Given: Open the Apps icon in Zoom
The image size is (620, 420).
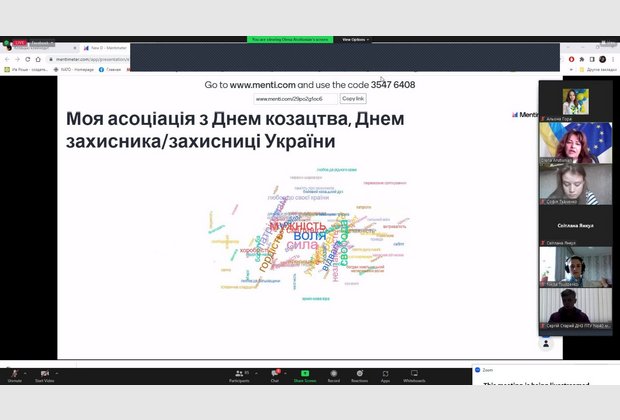Looking at the screenshot, I should click(385, 374).
